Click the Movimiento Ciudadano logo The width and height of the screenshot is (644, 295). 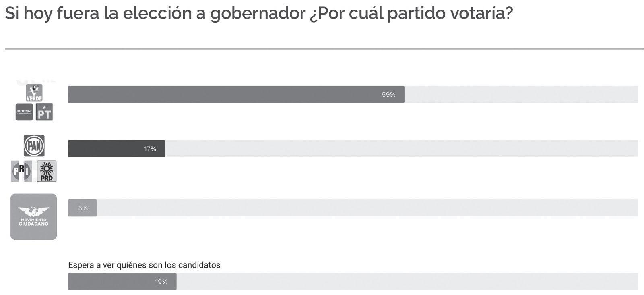(x=33, y=217)
